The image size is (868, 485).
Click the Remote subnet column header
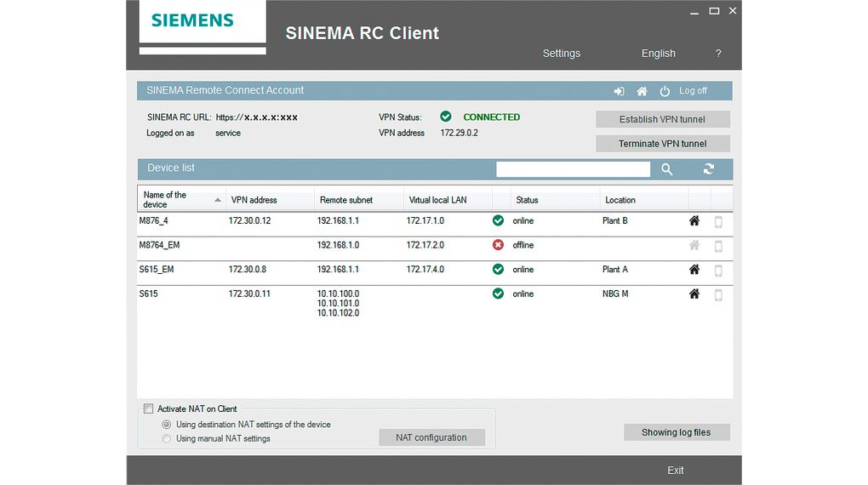(359, 200)
